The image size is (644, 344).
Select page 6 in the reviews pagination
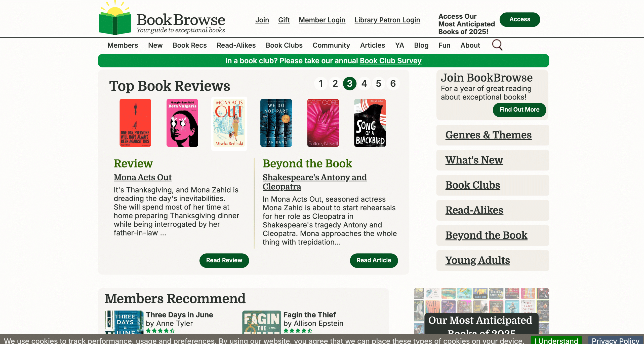coord(393,84)
